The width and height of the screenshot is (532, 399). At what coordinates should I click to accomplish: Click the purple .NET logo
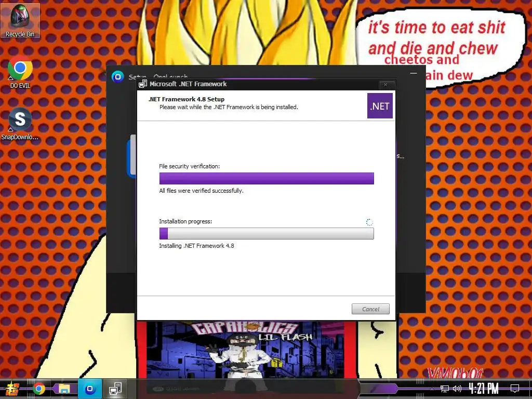tap(380, 106)
